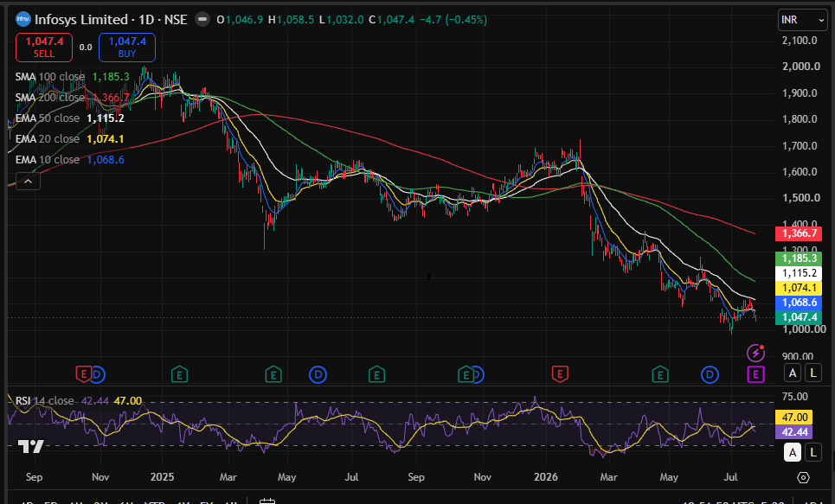This screenshot has width=835, height=504.
Task: Click the 0.0 spread value between Sell and Buy
Action: click(x=86, y=48)
